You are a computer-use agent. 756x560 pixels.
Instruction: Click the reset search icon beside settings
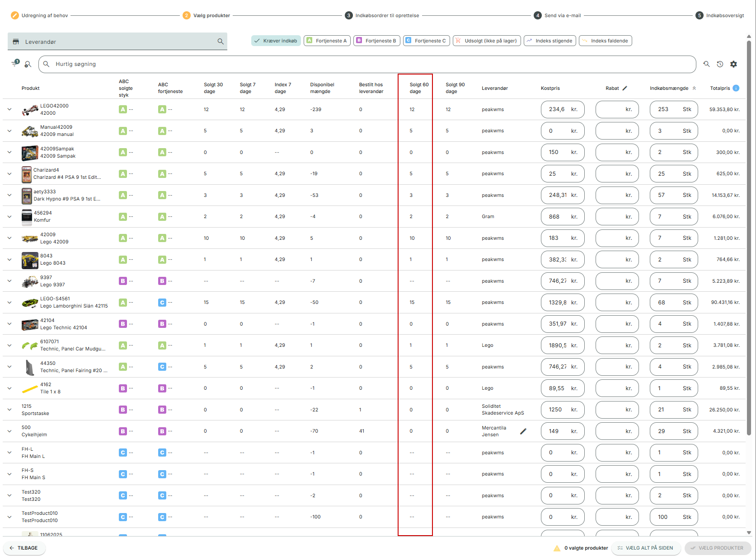706,64
